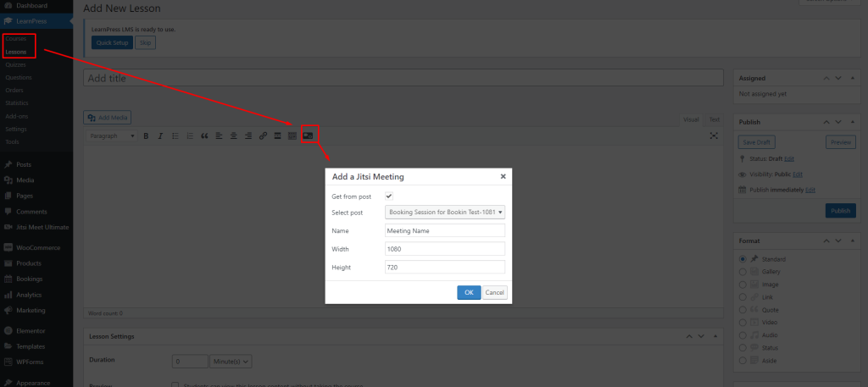Apply bold formatting in editor toolbar

(146, 136)
